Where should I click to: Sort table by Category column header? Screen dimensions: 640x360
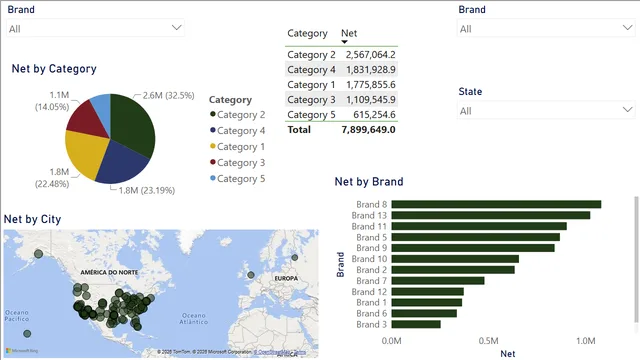(307, 33)
